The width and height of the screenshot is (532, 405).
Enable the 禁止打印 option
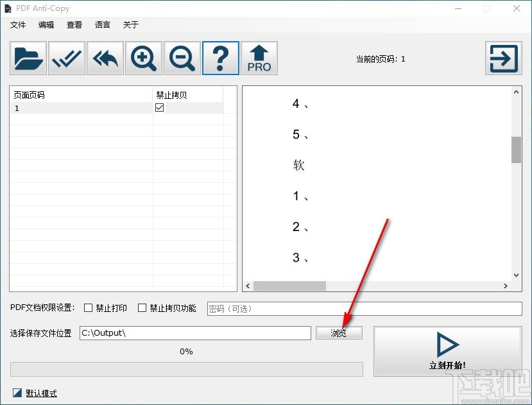click(88, 308)
